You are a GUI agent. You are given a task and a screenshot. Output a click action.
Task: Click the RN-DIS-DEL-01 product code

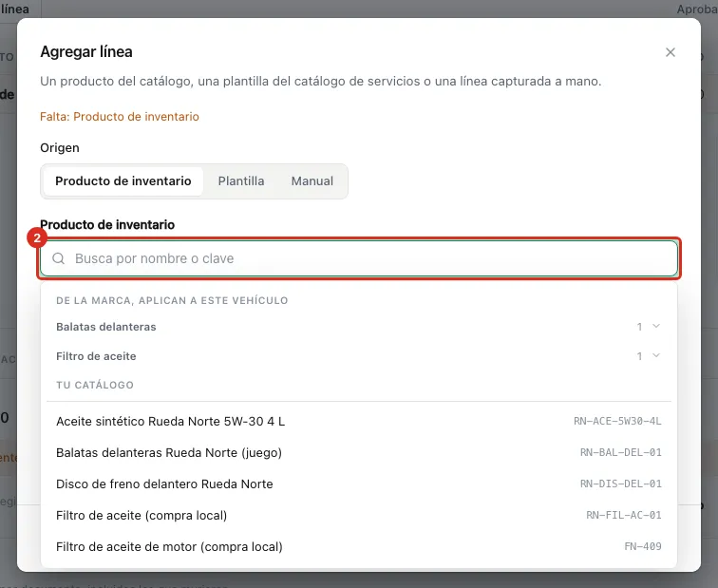coord(620,484)
